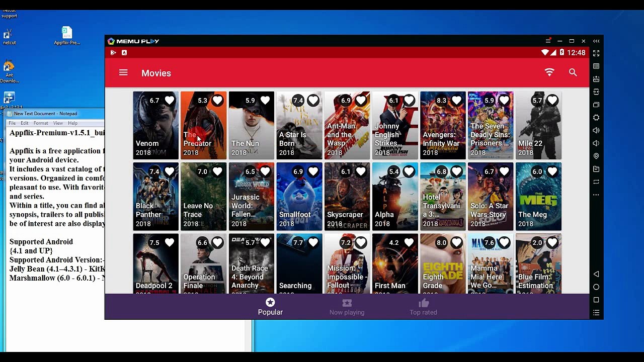
Task: Open Notepad Format menu
Action: click(41, 123)
